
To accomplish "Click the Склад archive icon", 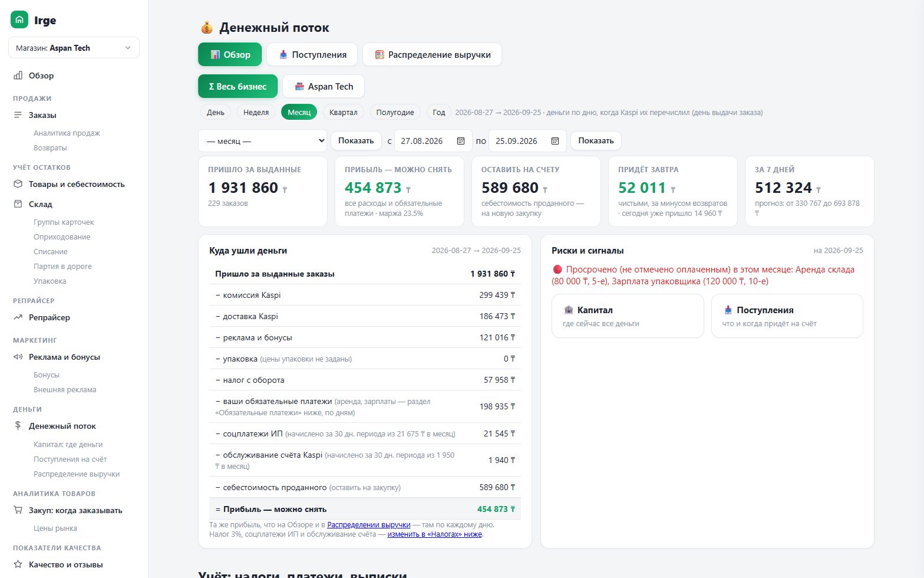I will (x=18, y=204).
